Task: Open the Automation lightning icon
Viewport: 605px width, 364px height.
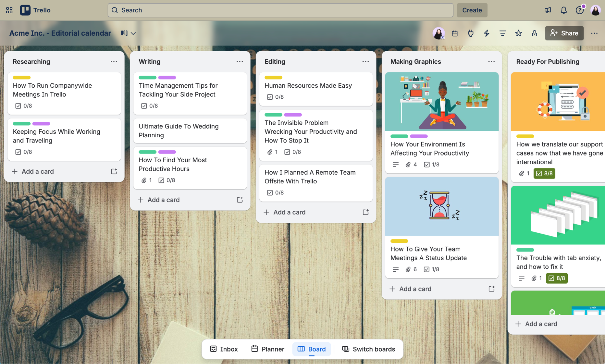Action: pos(486,33)
